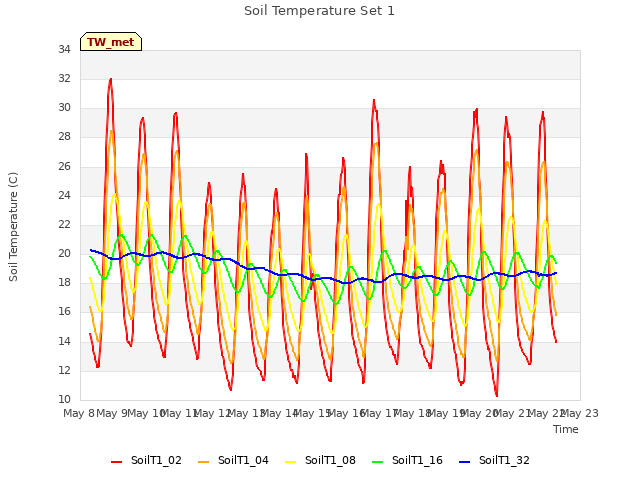Click the 10 y-axis tick label

(x=64, y=399)
